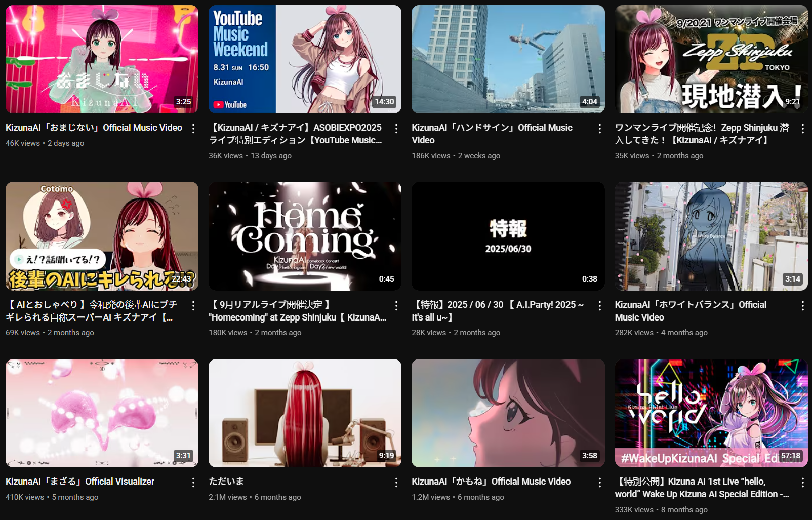Open the Zepp Shinjuku 現地潜入 thumbnail
812x520 pixels.
(711, 59)
